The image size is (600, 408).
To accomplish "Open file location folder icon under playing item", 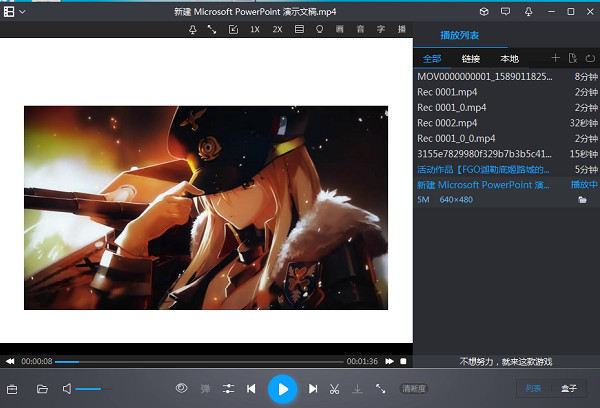I will (582, 199).
